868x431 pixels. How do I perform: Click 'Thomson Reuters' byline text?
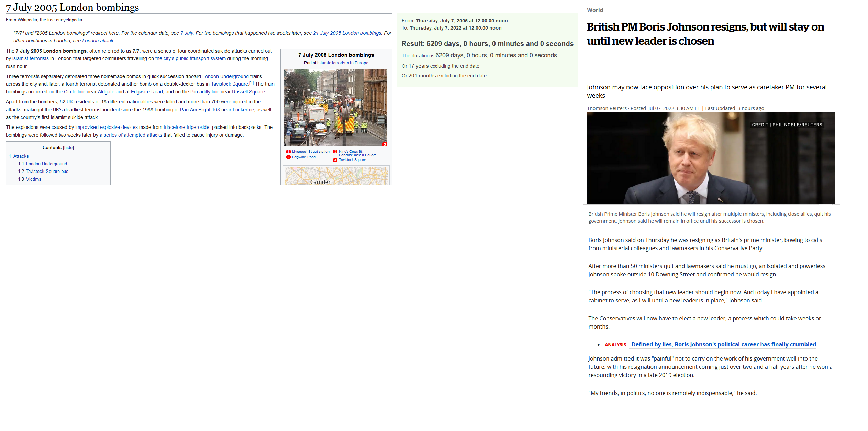click(x=607, y=108)
